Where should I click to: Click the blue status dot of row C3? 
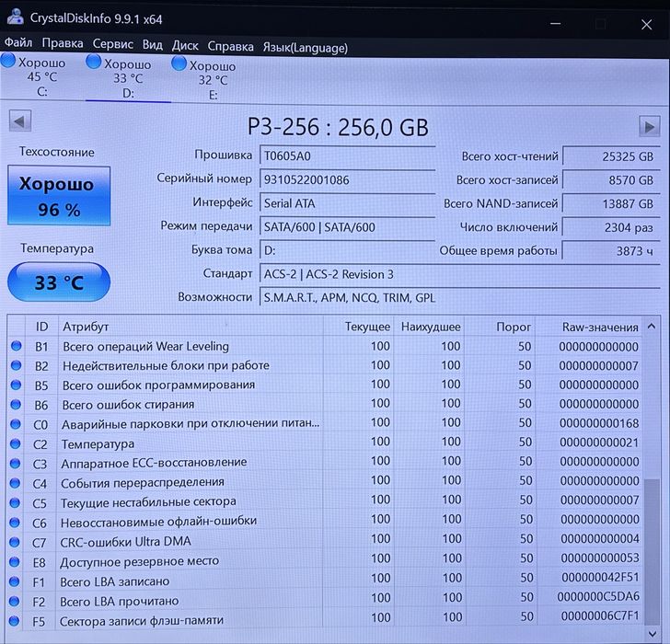15,463
